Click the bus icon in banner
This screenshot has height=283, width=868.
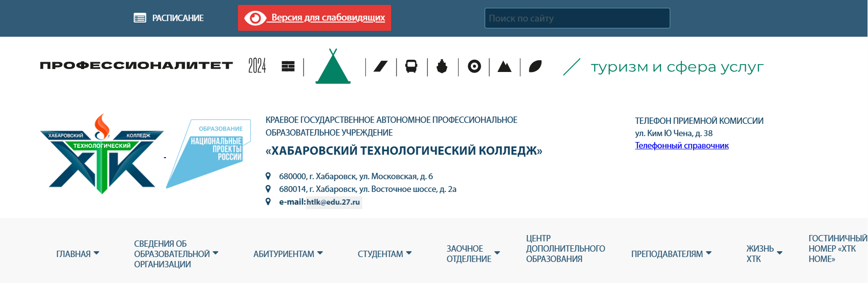[x=411, y=66]
